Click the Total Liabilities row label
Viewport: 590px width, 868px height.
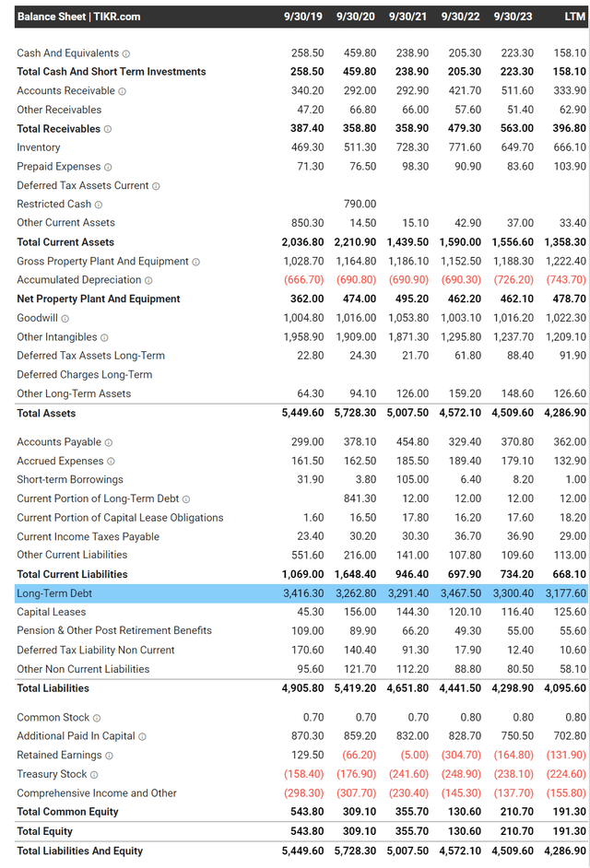[53, 688]
